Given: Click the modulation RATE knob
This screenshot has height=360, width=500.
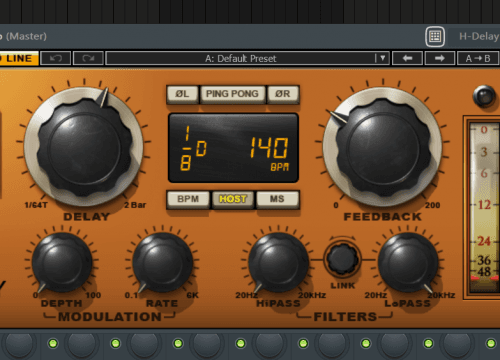Looking at the screenshot, I should coord(163,263).
